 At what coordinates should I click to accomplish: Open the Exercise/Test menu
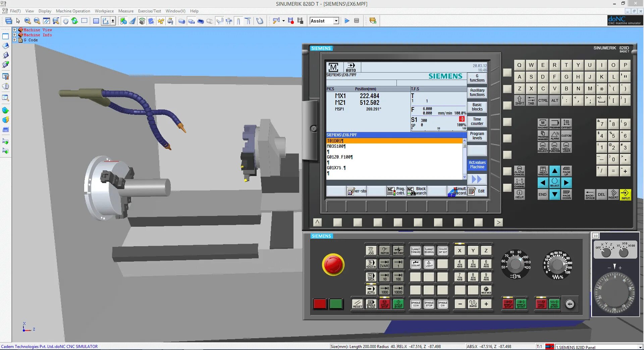150,11
